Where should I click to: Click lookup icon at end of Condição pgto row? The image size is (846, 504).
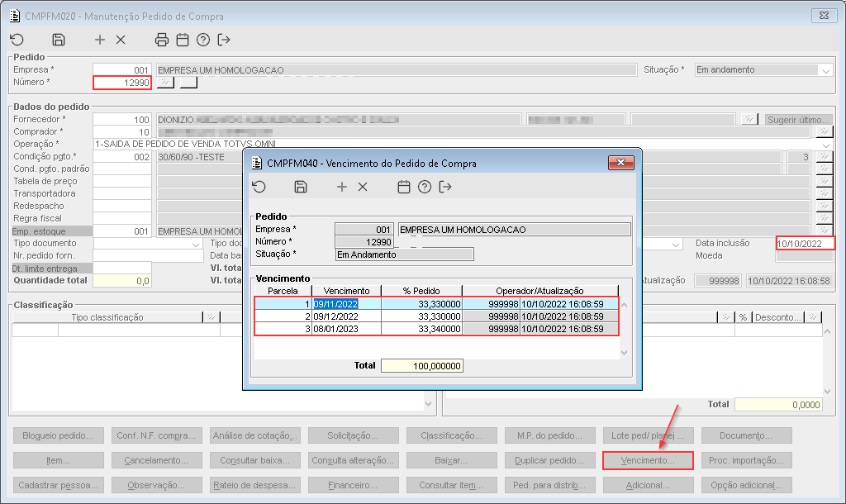pos(824,156)
